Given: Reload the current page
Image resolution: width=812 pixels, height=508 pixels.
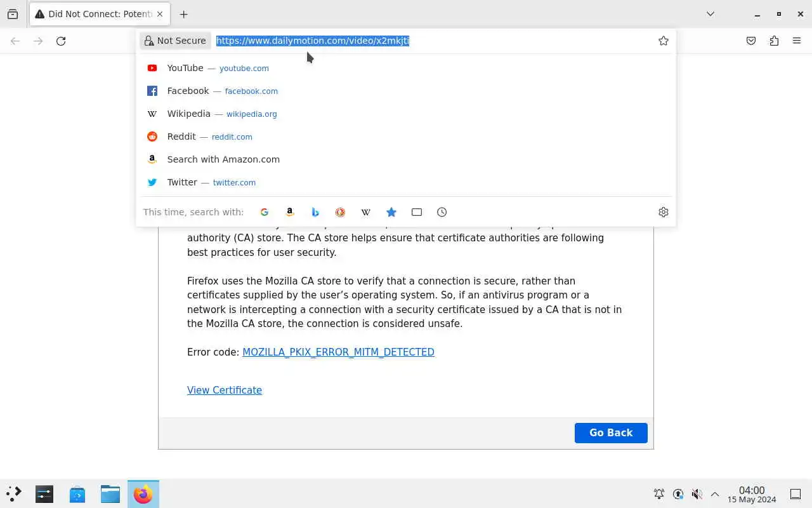Looking at the screenshot, I should (x=61, y=41).
